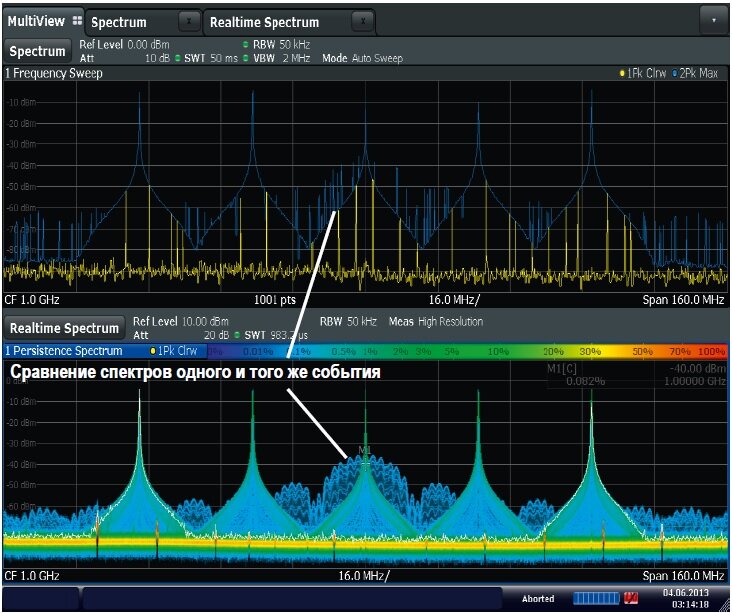The height and width of the screenshot is (613, 732).
Task: Click Span 160.0 MHz in persistence spectrum footer
Action: point(683,576)
